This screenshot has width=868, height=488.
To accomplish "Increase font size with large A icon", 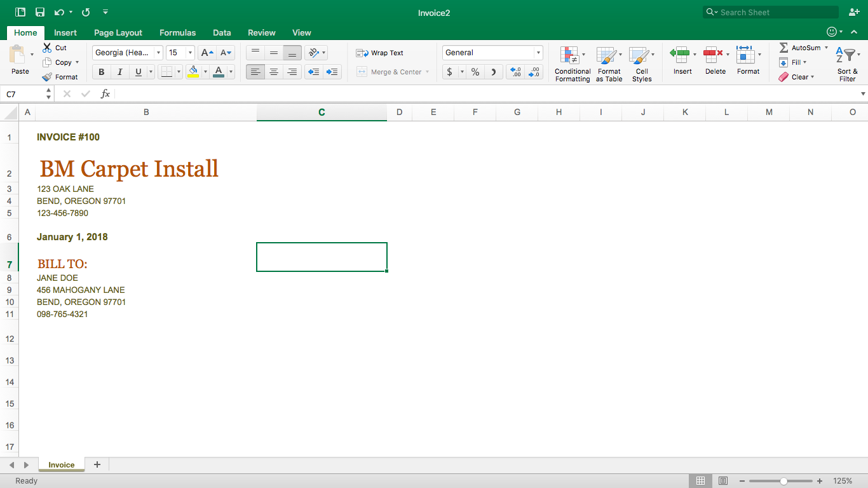I will point(207,53).
